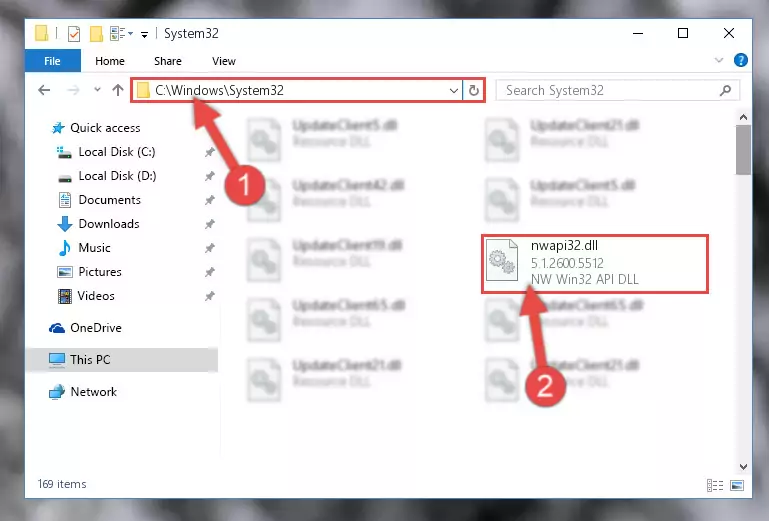Select the nwapi32.dll file
Screen dimensions: 769x521
coord(595,264)
